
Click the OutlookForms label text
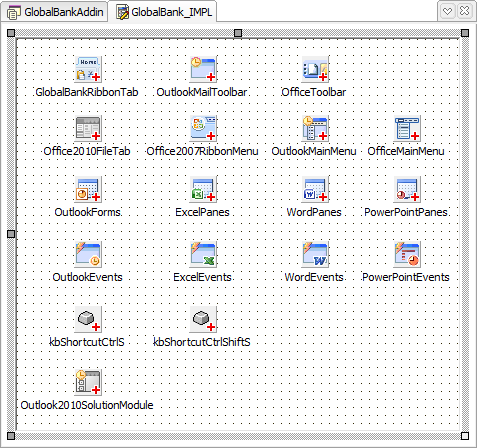[87, 212]
